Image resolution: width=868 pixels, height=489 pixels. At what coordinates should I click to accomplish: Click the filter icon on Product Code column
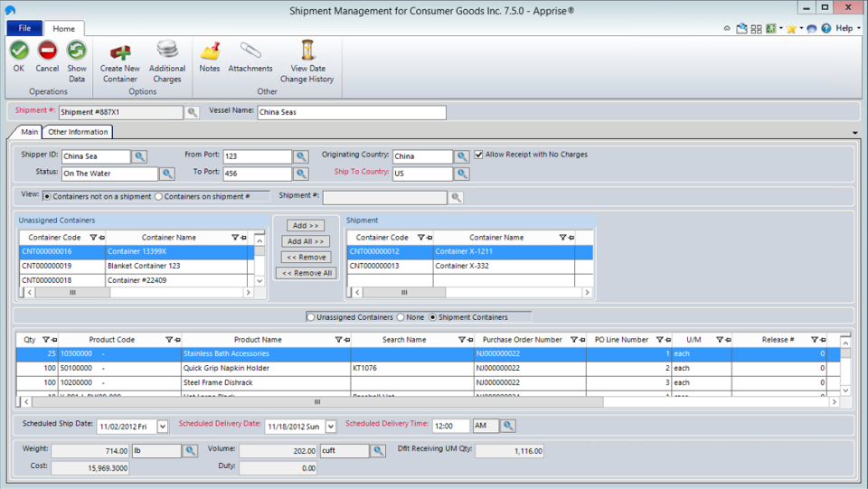coord(169,340)
